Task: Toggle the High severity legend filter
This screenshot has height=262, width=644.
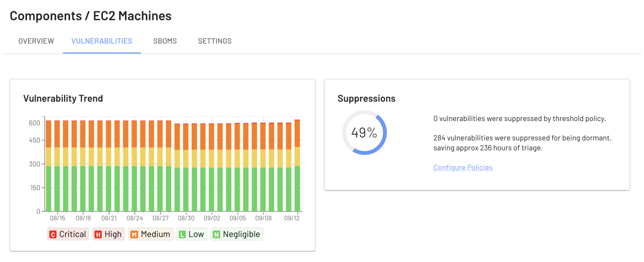Action: click(108, 234)
